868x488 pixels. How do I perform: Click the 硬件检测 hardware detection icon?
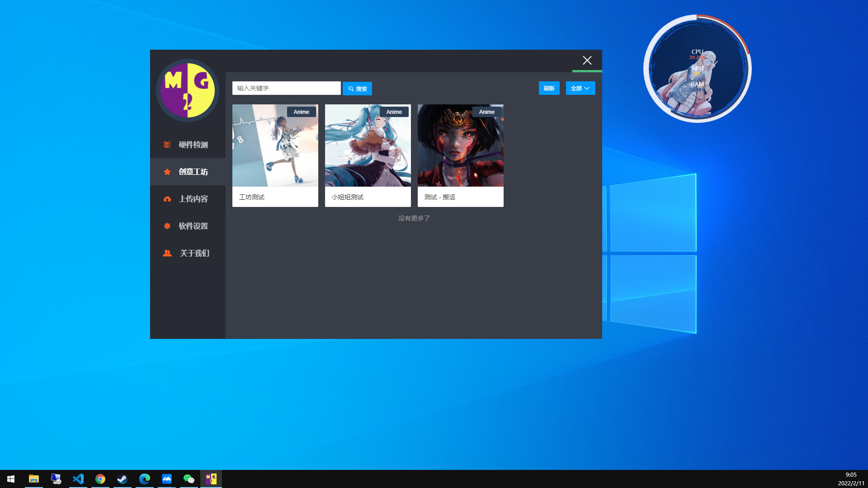click(167, 145)
